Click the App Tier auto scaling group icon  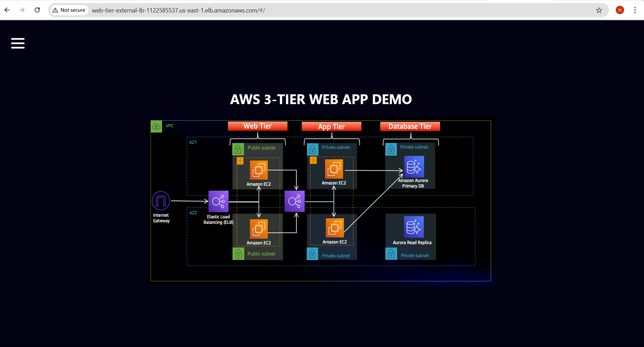(313, 160)
